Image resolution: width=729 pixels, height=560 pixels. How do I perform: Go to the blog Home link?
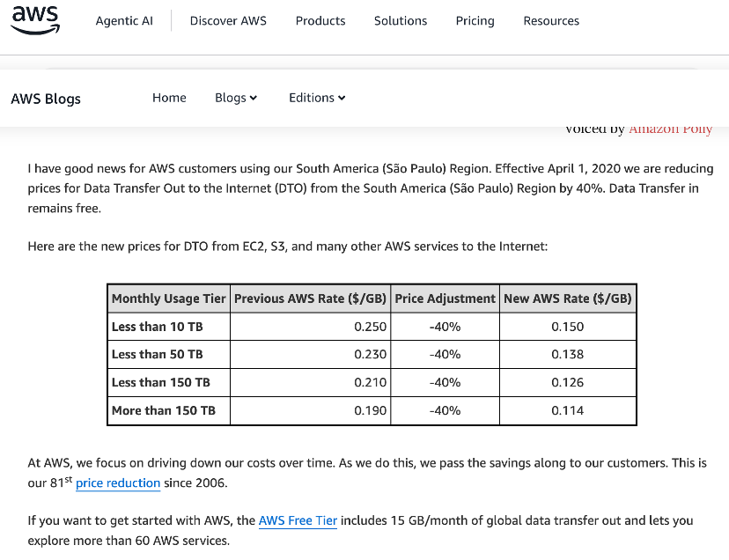tap(169, 98)
